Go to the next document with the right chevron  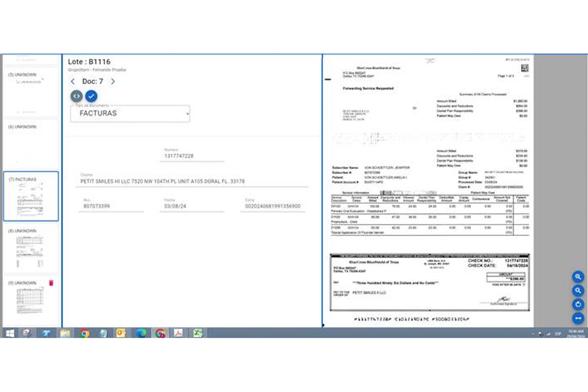click(113, 81)
